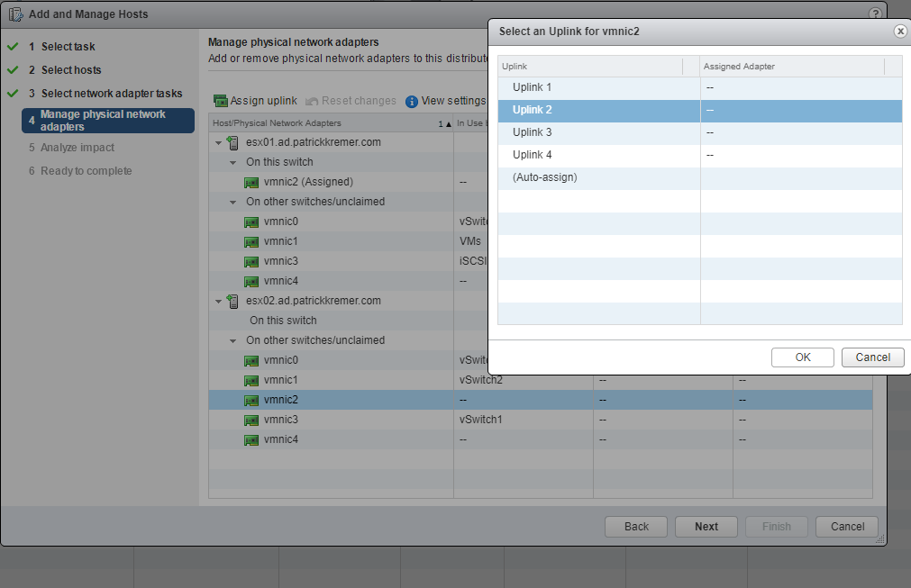Viewport: 911px width, 588px height.
Task: Collapse the esx01.ad.patrickkremer.com host tree
Action: click(x=218, y=142)
